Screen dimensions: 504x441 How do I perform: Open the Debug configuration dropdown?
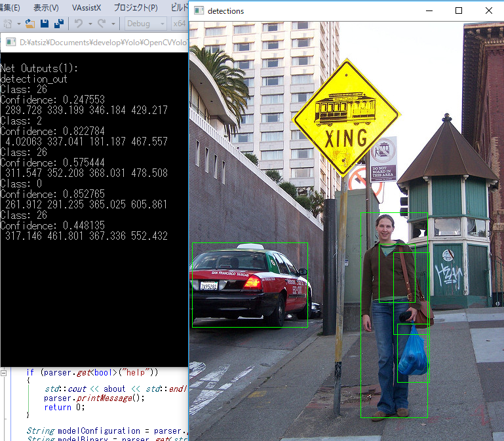point(145,24)
